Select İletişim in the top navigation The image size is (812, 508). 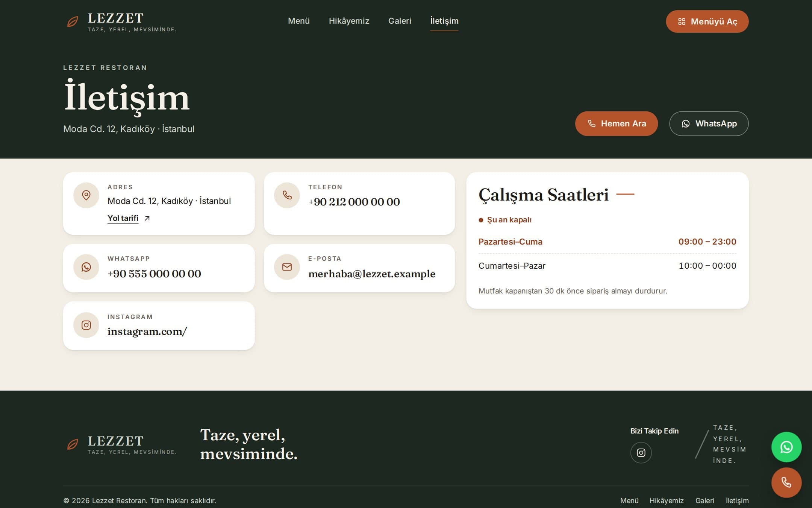click(444, 21)
